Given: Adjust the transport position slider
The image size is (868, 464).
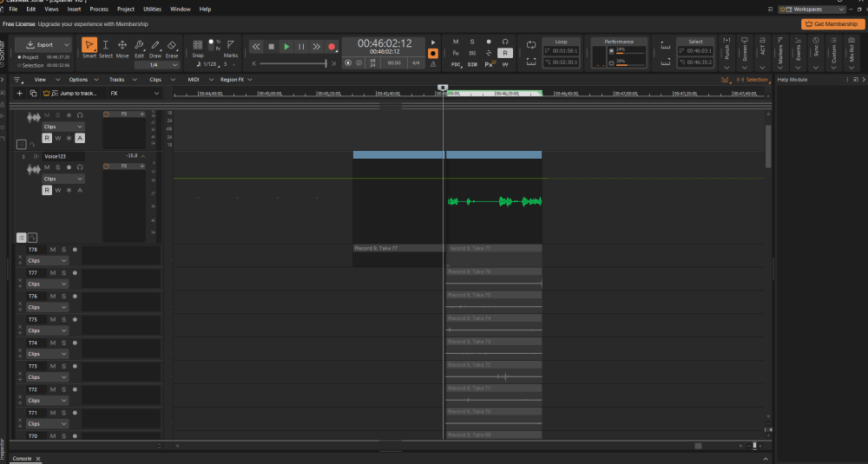Looking at the screenshot, I should [x=291, y=63].
